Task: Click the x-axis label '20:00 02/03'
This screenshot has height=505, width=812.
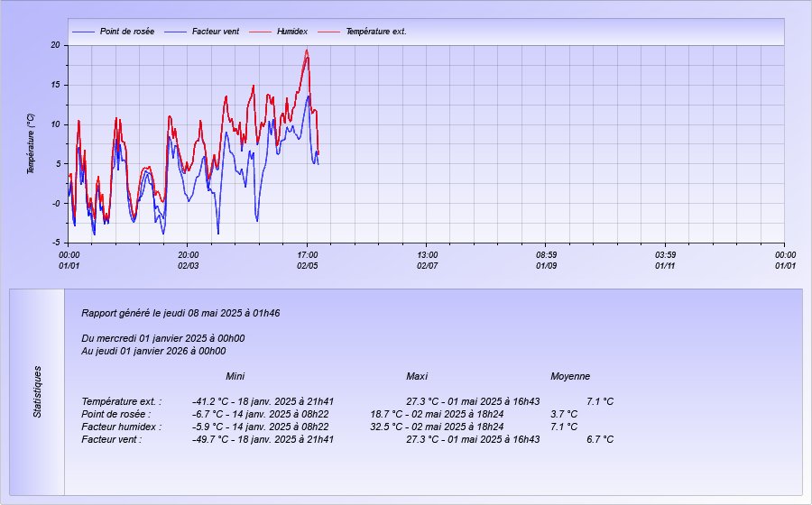Action: click(x=188, y=261)
